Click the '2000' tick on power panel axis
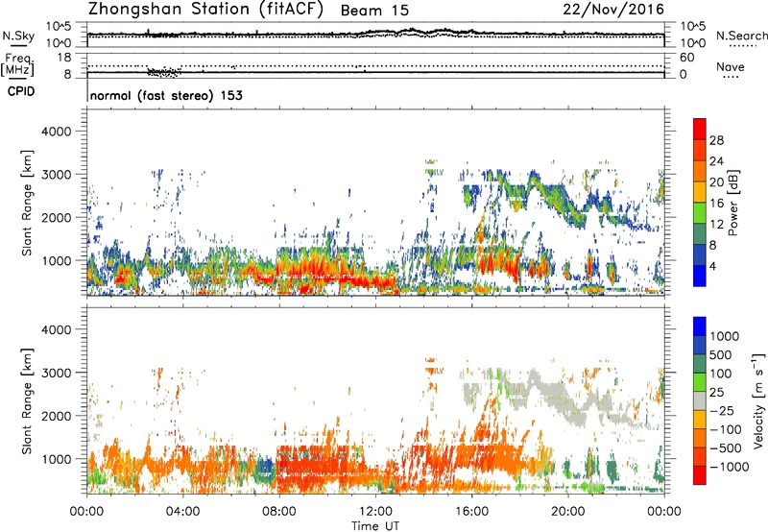Viewport: 768px width, 532px height. tap(56, 217)
